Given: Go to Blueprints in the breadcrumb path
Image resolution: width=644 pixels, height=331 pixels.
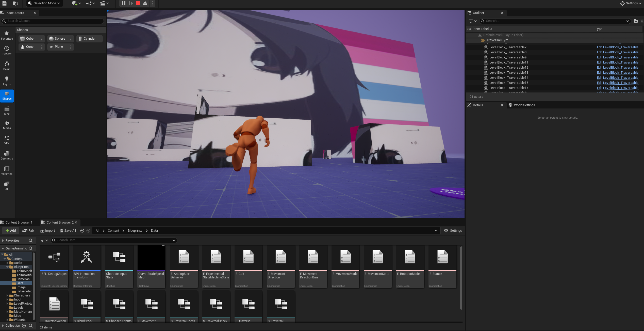Looking at the screenshot, I should coord(135,231).
